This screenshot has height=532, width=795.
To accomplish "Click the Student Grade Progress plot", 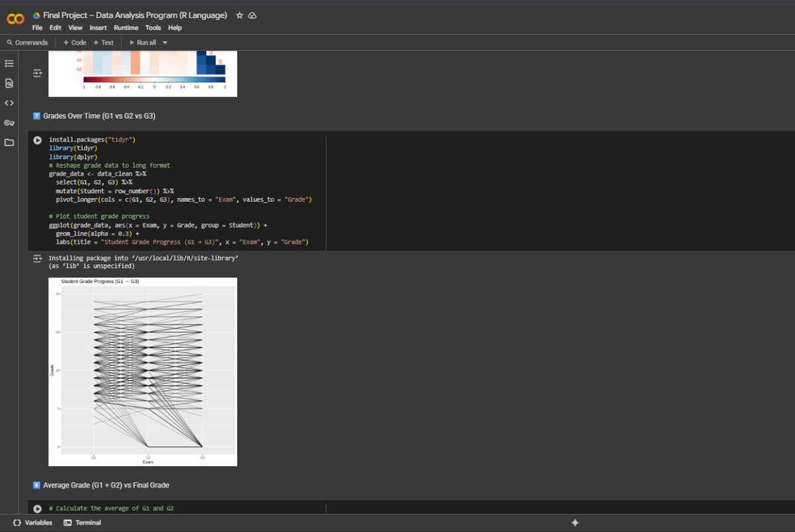I will coord(142,372).
